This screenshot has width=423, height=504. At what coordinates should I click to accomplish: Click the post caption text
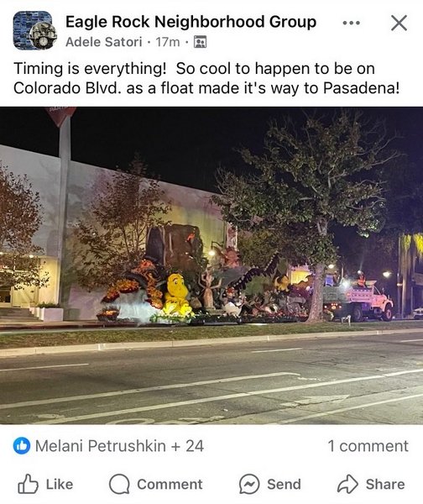[206, 78]
